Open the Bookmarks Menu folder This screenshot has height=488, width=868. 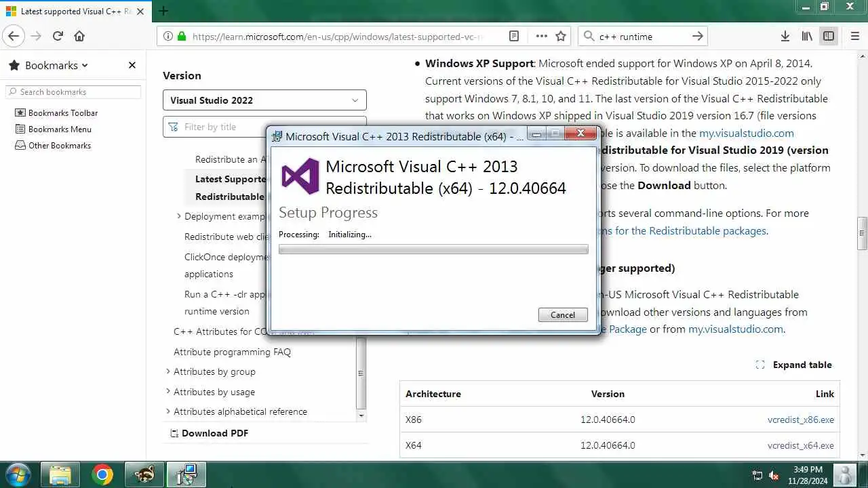(x=54, y=129)
